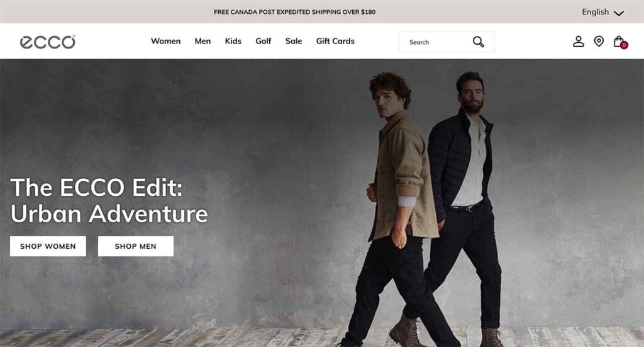The width and height of the screenshot is (644, 347).
Task: Open the Kids menu
Action: point(233,41)
